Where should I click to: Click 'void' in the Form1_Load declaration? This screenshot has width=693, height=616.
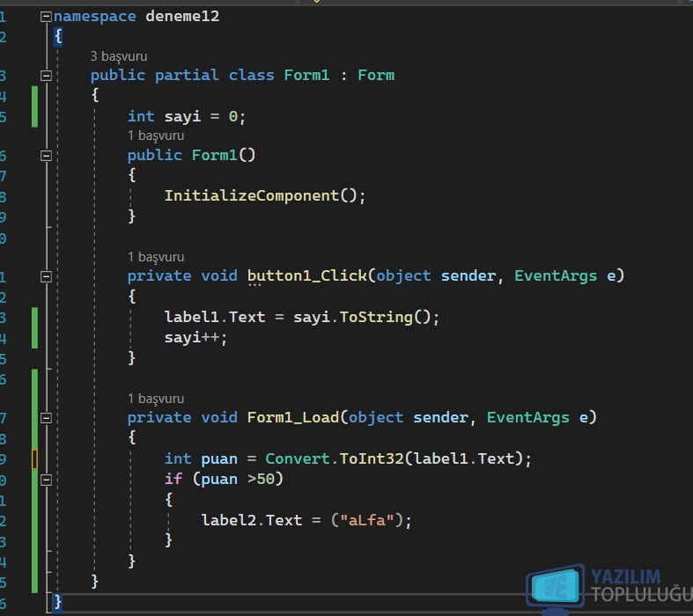(219, 417)
